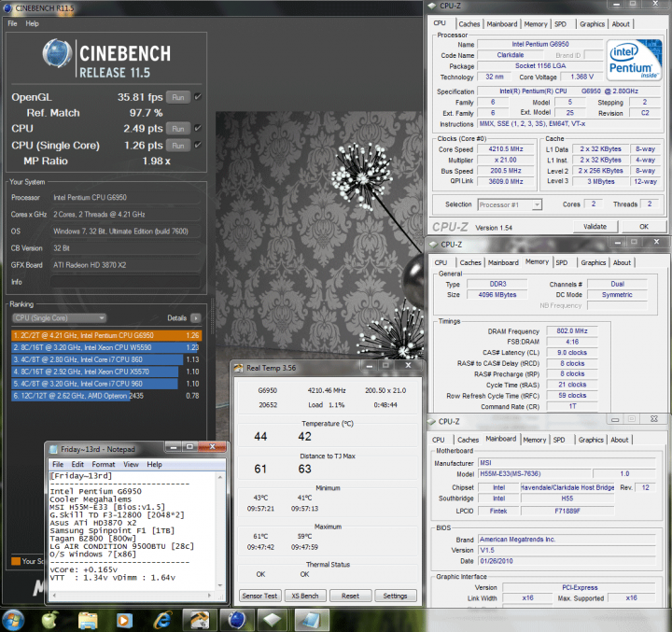Click DRAM Frequency value 802.0 MHz
This screenshot has width=672, height=632.
572,331
